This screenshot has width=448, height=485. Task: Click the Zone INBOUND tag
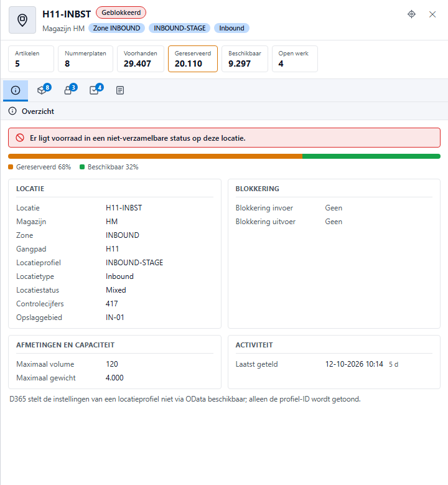point(116,28)
